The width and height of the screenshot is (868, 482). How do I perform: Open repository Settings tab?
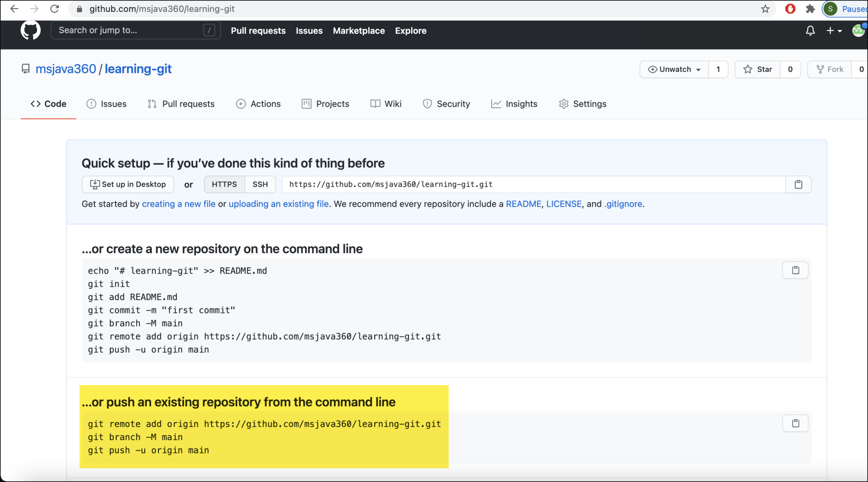[583, 104]
